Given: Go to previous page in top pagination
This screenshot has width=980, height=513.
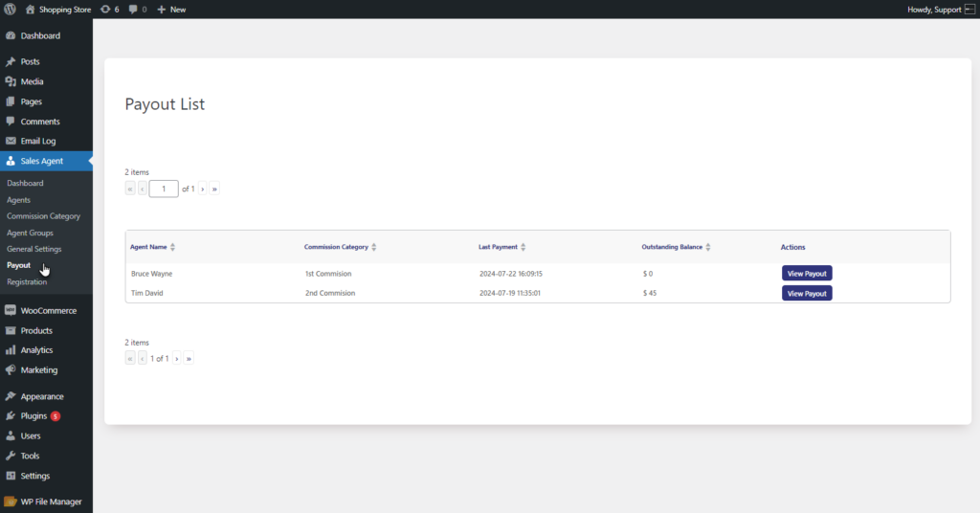Looking at the screenshot, I should click(143, 189).
